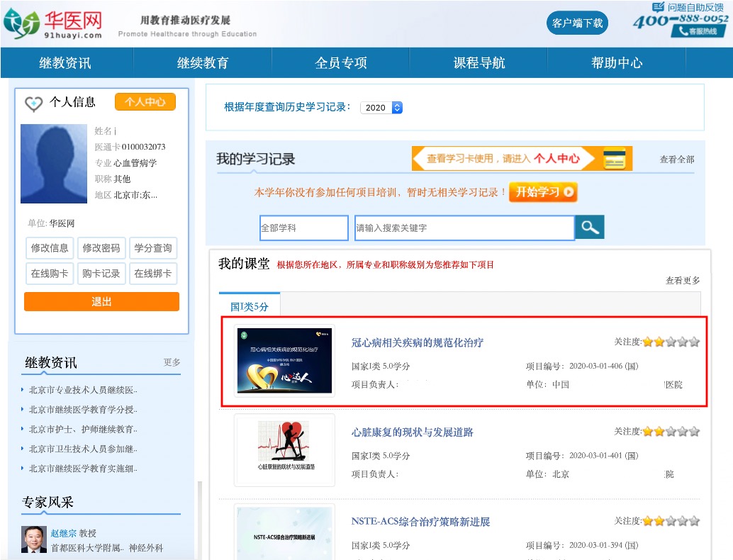Open the 课程导航 navigation menu

(479, 63)
